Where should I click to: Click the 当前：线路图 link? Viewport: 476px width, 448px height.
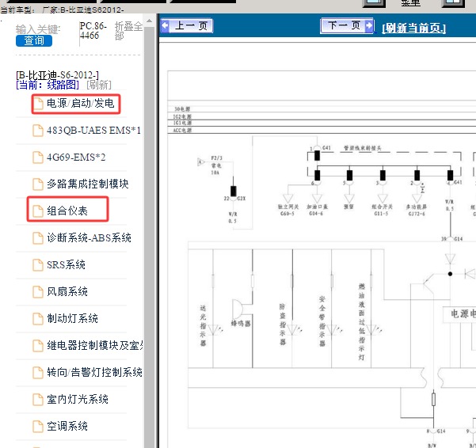(x=48, y=85)
